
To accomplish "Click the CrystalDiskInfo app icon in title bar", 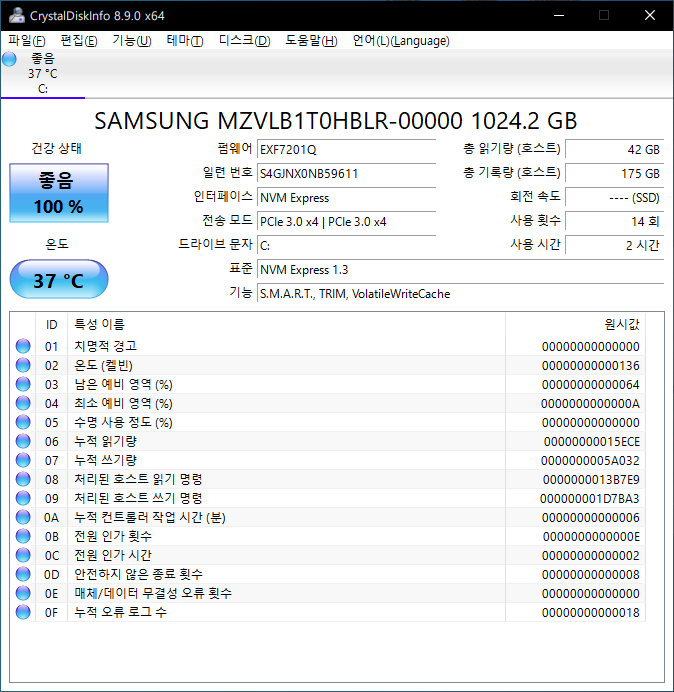I will point(17,15).
